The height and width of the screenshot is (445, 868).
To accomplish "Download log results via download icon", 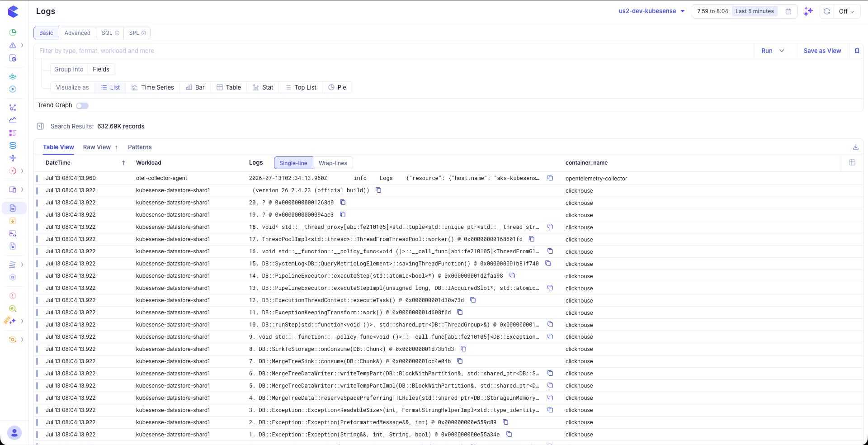I will (x=855, y=147).
